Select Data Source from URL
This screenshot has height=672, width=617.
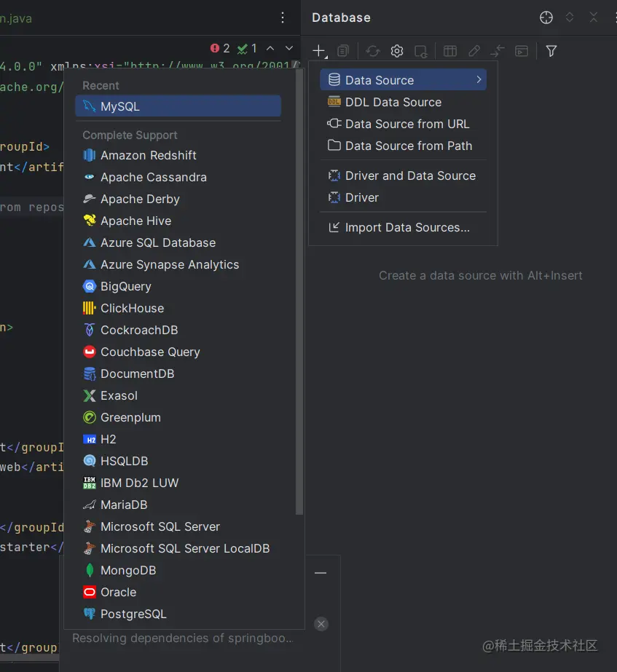coord(403,124)
